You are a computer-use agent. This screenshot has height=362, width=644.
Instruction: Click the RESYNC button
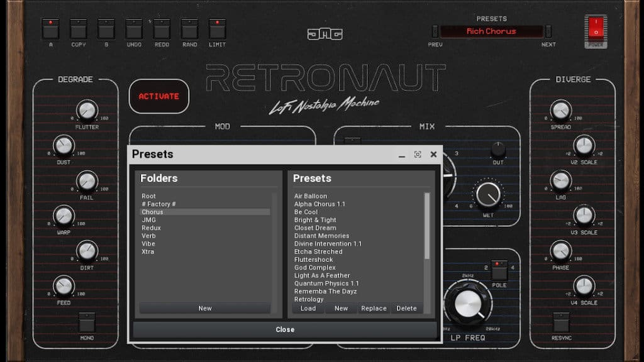561,322
